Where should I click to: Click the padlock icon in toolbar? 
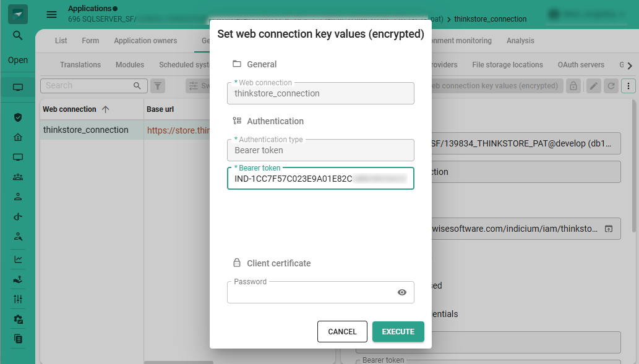tap(573, 86)
